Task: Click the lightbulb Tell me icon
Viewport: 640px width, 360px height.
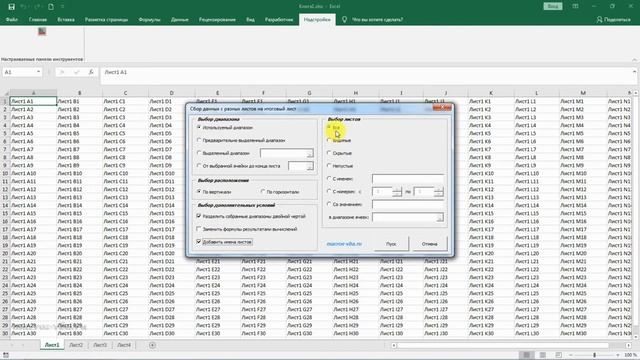Action: pyautogui.click(x=344, y=19)
